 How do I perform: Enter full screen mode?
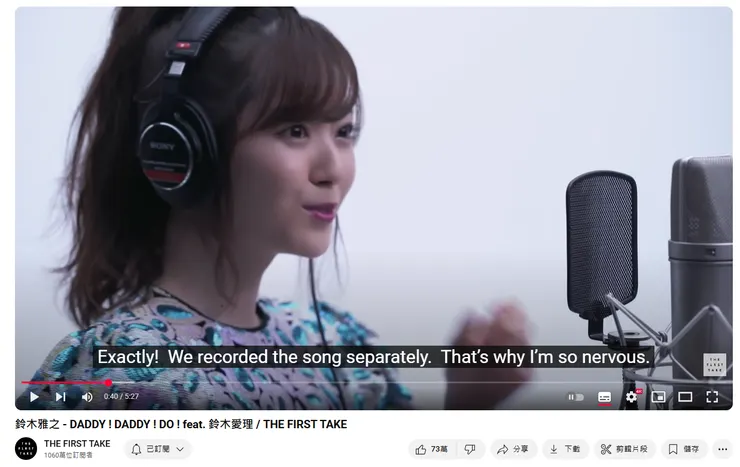pyautogui.click(x=712, y=397)
